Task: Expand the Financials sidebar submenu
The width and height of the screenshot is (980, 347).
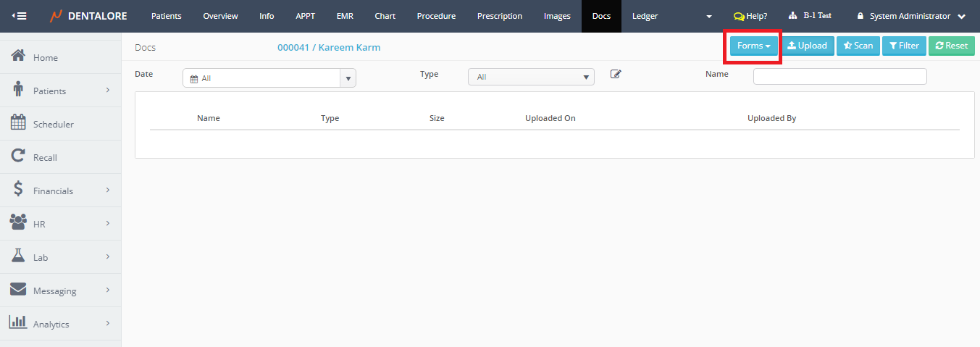Action: coord(107,190)
